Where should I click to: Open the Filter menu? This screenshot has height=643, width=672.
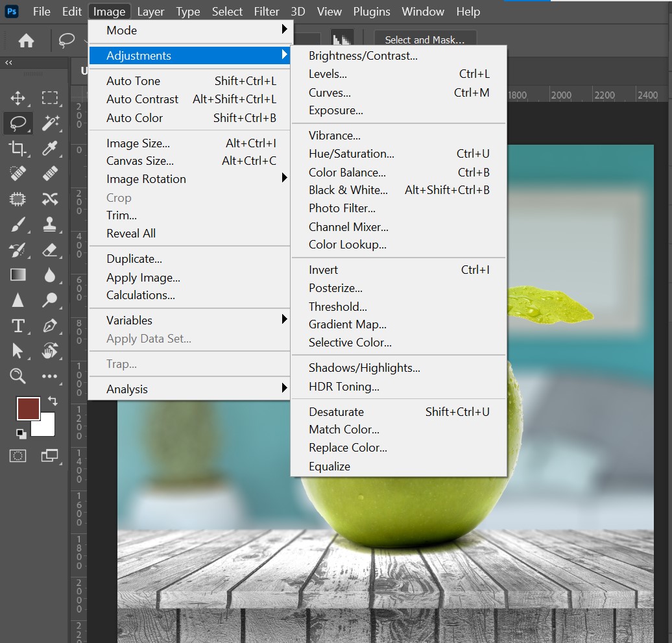(266, 12)
